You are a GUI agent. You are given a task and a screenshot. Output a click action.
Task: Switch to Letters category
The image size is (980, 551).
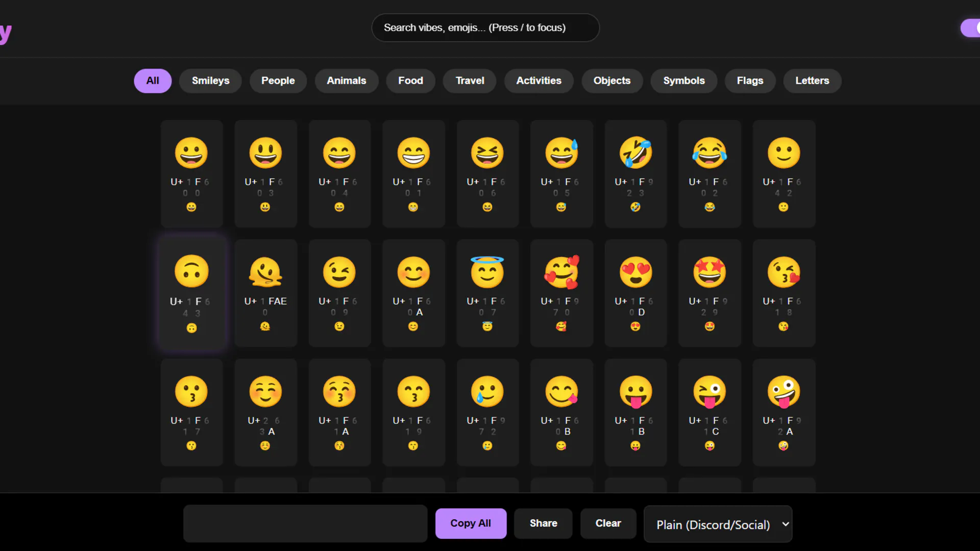point(812,81)
